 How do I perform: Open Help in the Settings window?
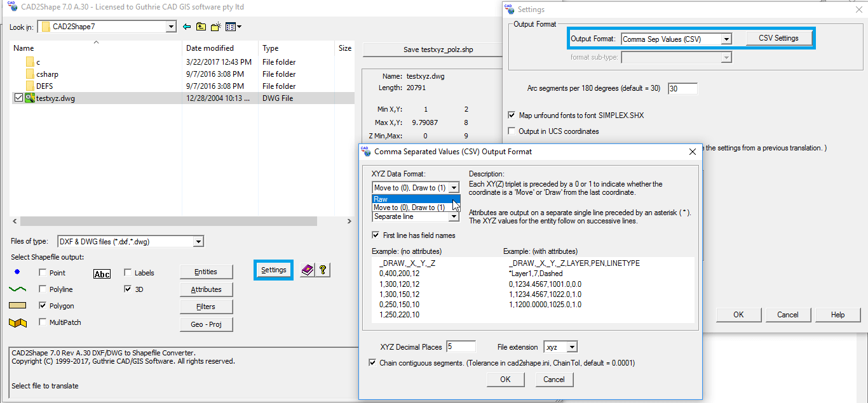(x=838, y=315)
